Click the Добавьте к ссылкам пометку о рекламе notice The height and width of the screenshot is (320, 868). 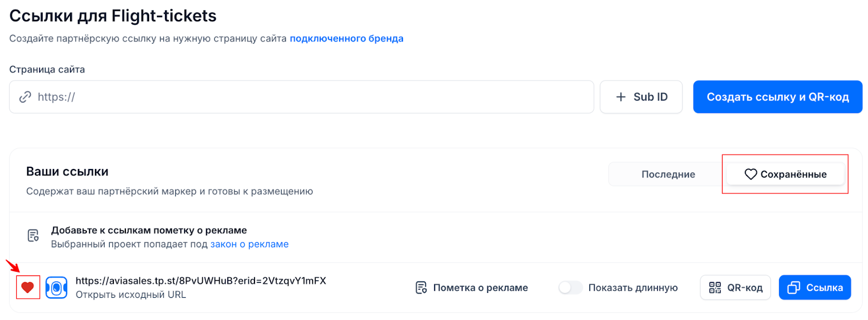point(149,230)
